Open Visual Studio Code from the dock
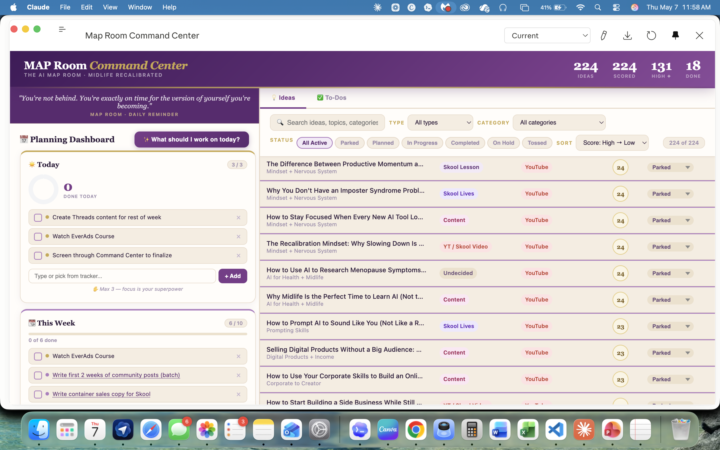The image size is (720, 450). (556, 430)
